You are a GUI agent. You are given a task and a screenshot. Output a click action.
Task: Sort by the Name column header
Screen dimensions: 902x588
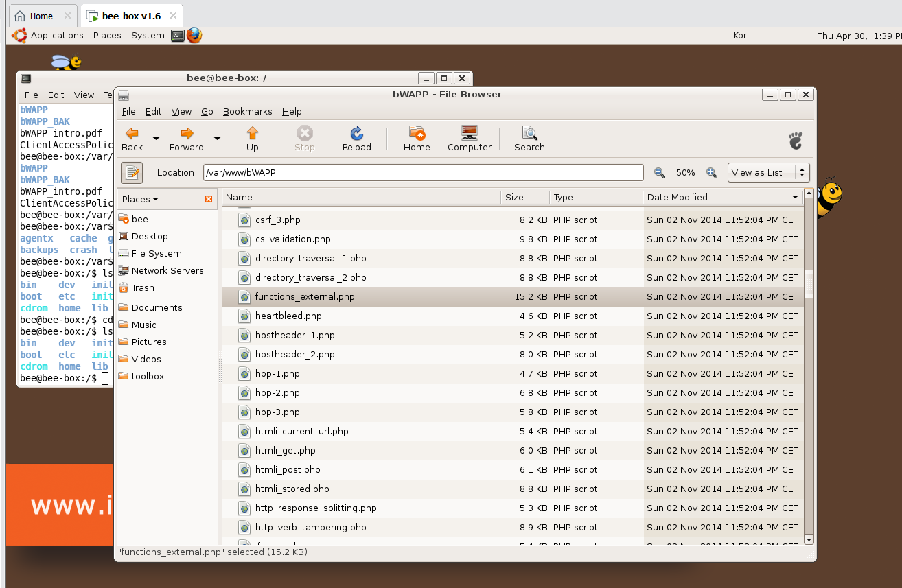pos(361,197)
